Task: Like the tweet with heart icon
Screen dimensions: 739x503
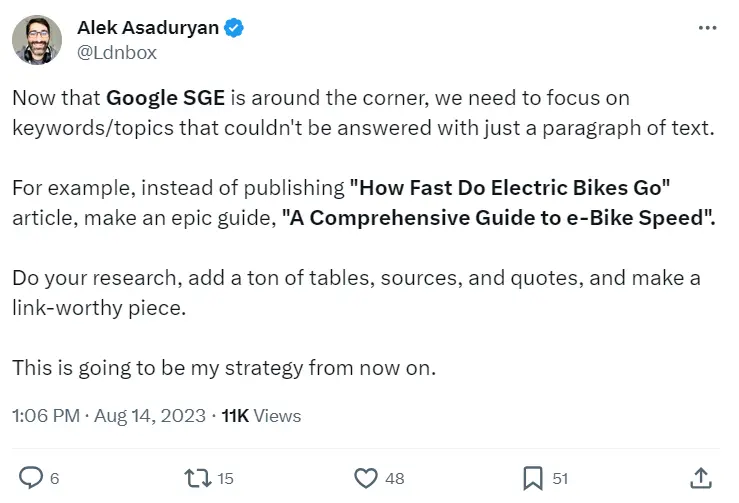Action: (367, 477)
